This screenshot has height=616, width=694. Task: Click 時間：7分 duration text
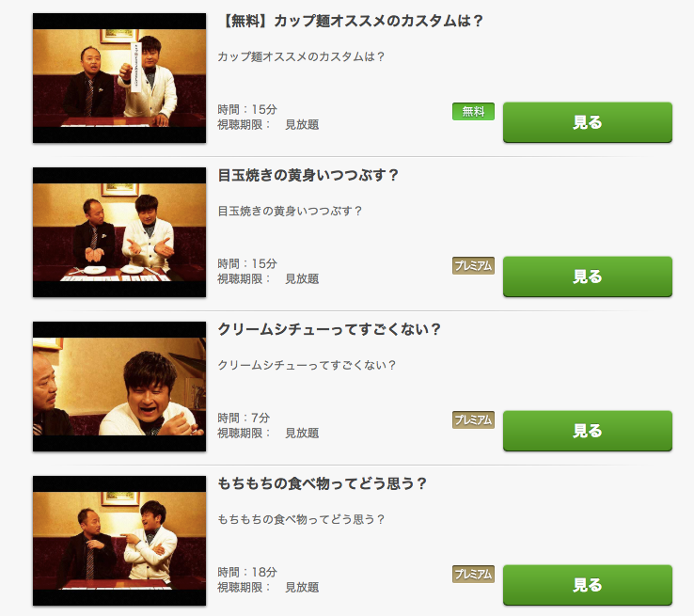(x=244, y=418)
